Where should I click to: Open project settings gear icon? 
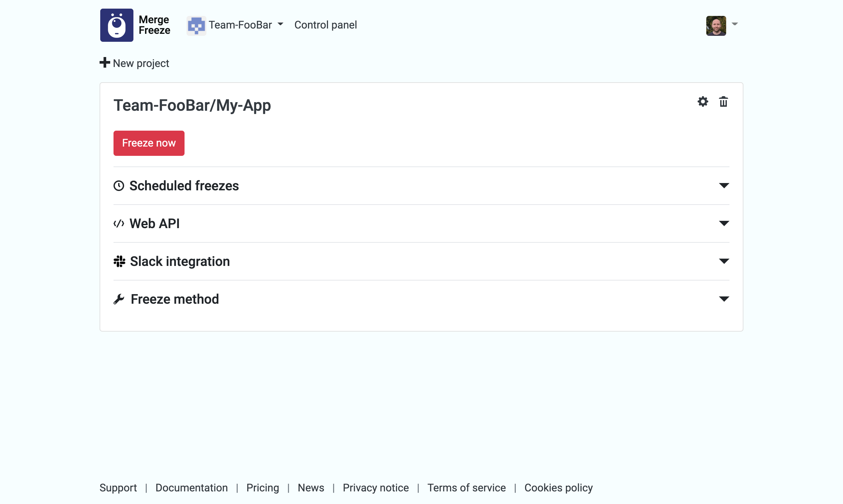point(703,101)
